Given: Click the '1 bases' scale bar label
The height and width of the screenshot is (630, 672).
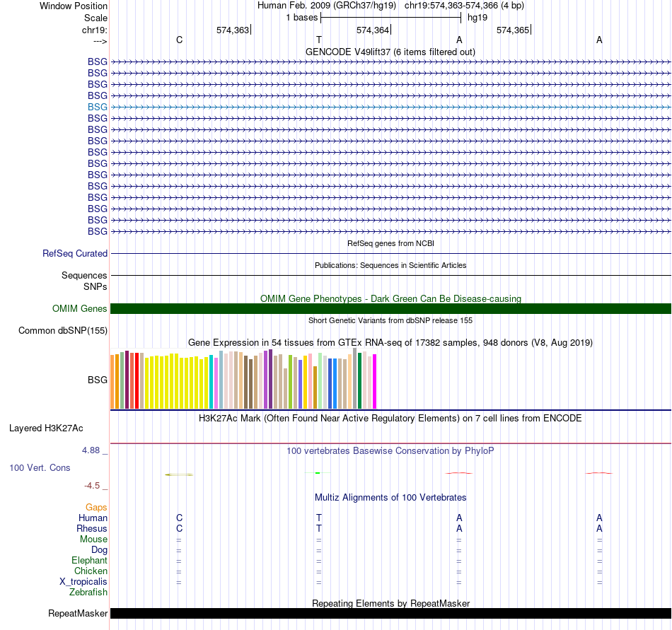Looking at the screenshot, I should (x=302, y=18).
